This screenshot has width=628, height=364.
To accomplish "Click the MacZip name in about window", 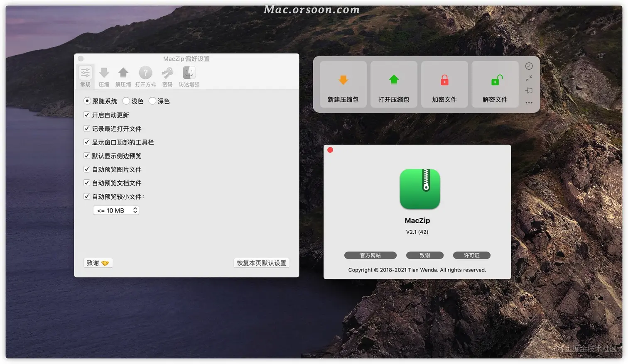I will pyautogui.click(x=417, y=220).
